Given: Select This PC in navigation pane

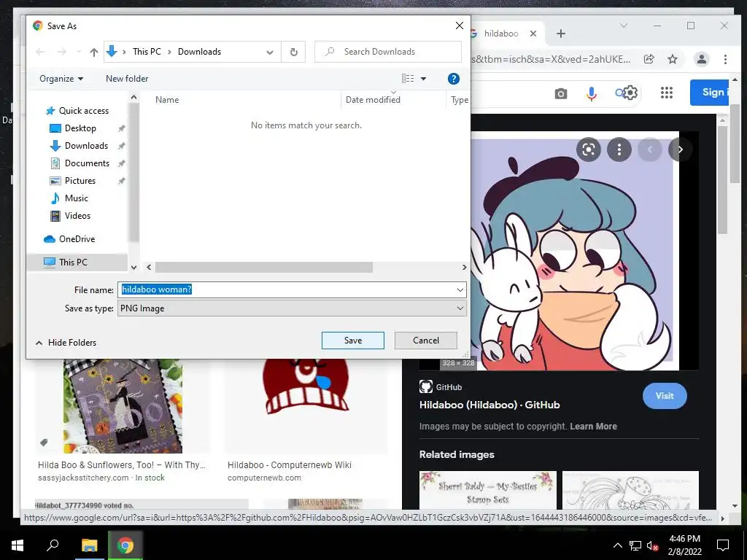Looking at the screenshot, I should (73, 262).
